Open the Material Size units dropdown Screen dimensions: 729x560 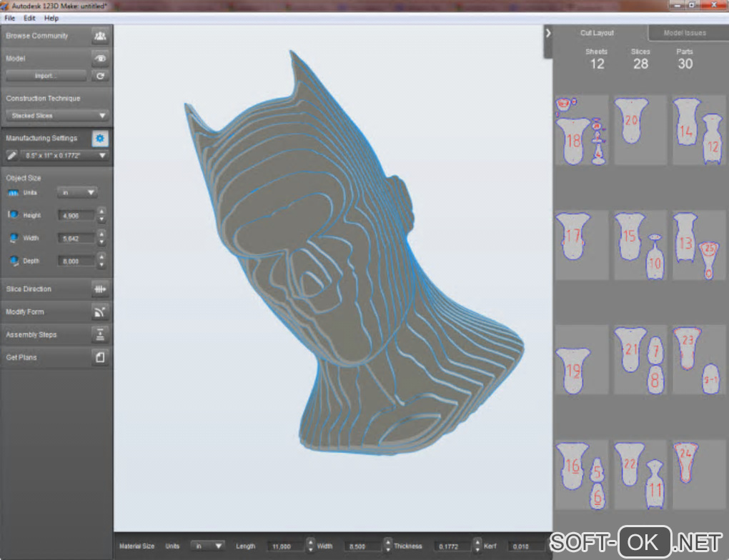(207, 546)
